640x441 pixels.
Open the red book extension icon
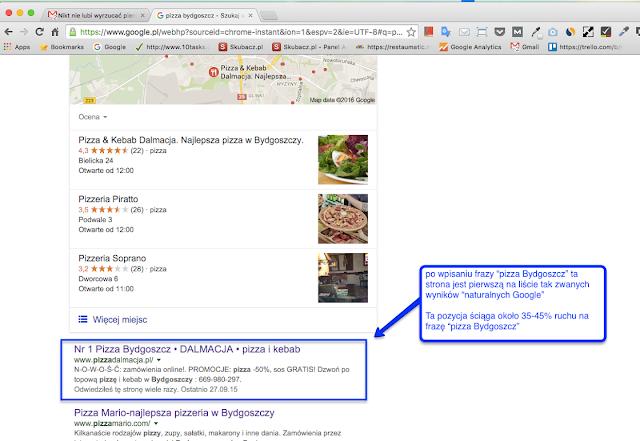[428, 31]
